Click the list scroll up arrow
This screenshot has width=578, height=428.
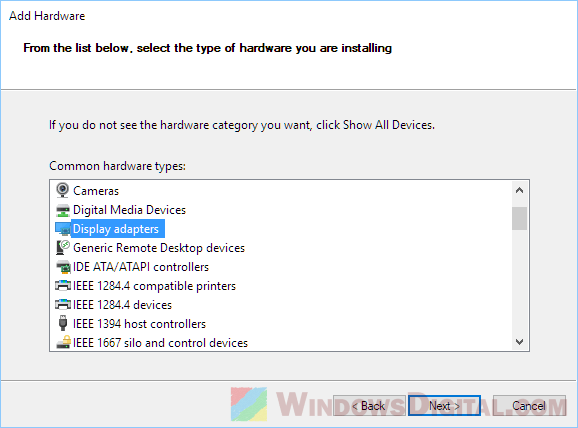point(519,190)
